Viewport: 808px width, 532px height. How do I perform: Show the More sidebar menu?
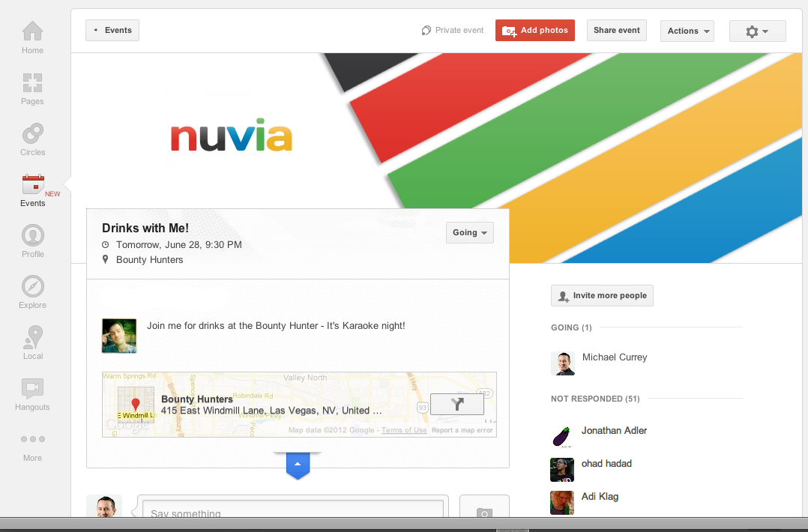tap(32, 447)
